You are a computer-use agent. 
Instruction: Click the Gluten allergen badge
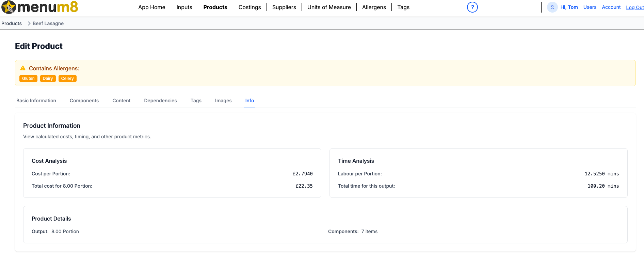[28, 79]
